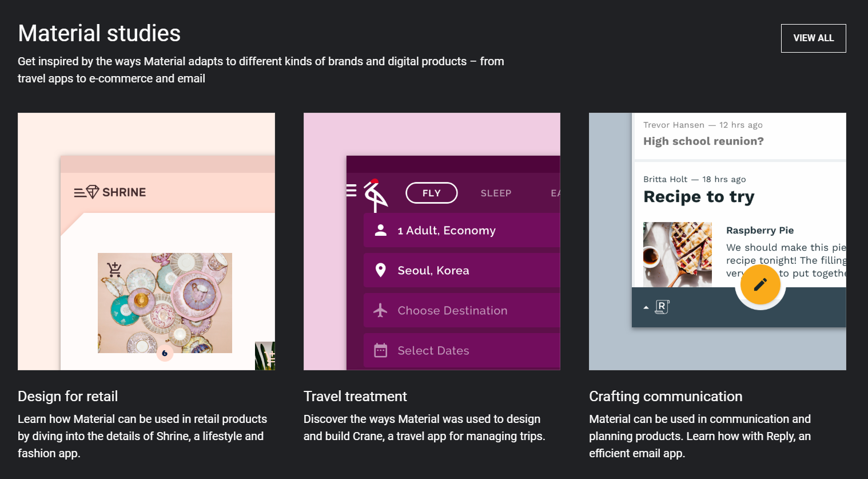Select the FLY tab in Crane
868x479 pixels.
click(x=432, y=193)
